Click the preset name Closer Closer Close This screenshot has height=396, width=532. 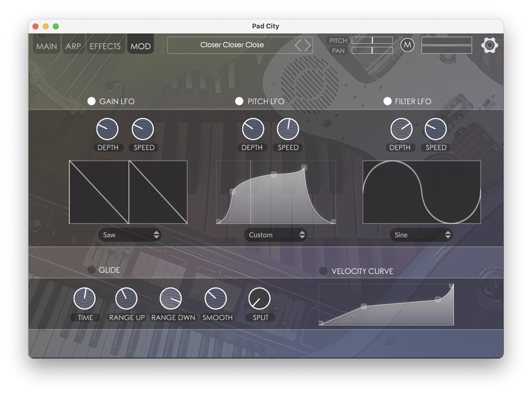click(x=232, y=45)
